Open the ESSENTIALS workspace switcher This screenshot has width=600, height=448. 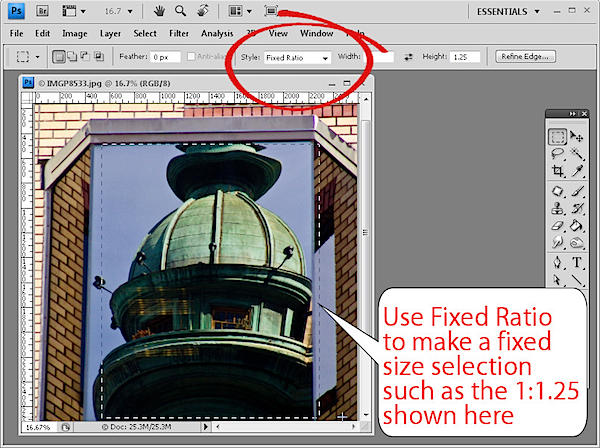[508, 12]
